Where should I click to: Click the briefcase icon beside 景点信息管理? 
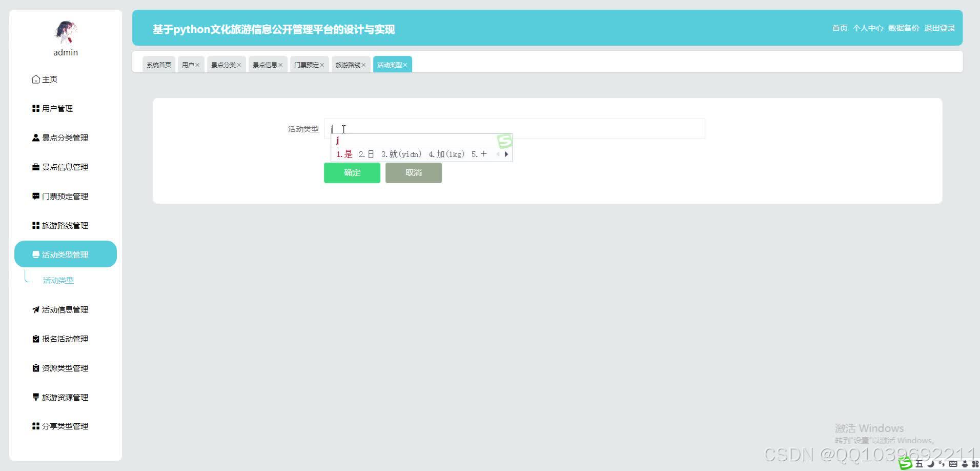point(36,167)
